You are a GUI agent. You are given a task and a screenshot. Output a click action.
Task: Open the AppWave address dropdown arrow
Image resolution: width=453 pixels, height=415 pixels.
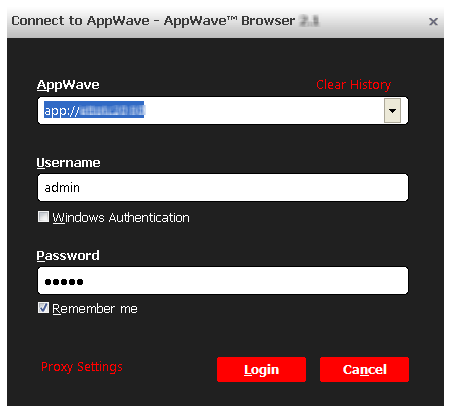[x=392, y=111]
